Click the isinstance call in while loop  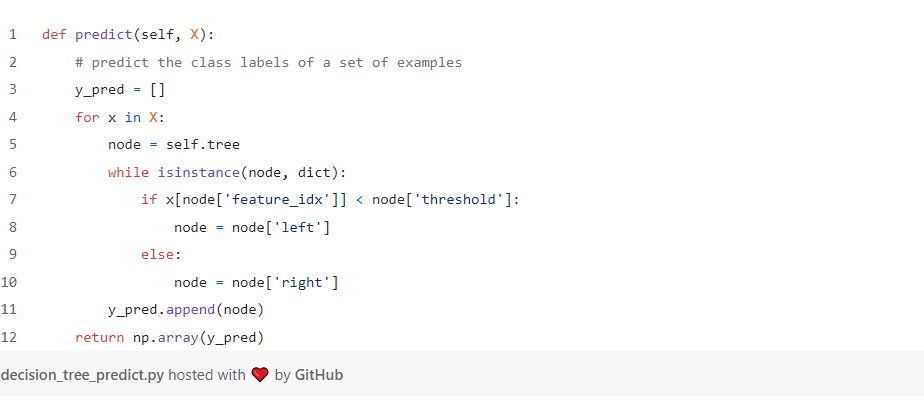tap(198, 172)
